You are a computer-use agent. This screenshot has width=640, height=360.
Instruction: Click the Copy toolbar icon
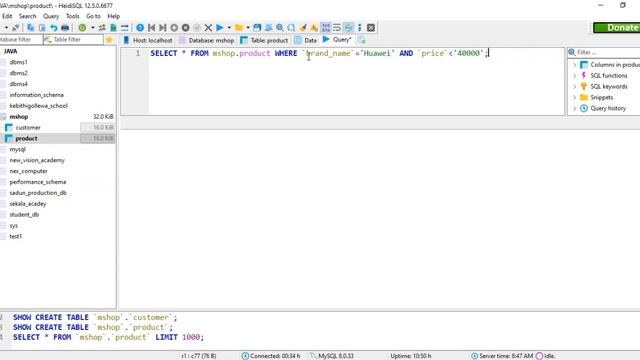pos(31,28)
